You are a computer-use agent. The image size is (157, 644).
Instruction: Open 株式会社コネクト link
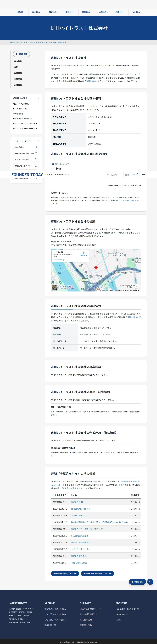click(78, 556)
